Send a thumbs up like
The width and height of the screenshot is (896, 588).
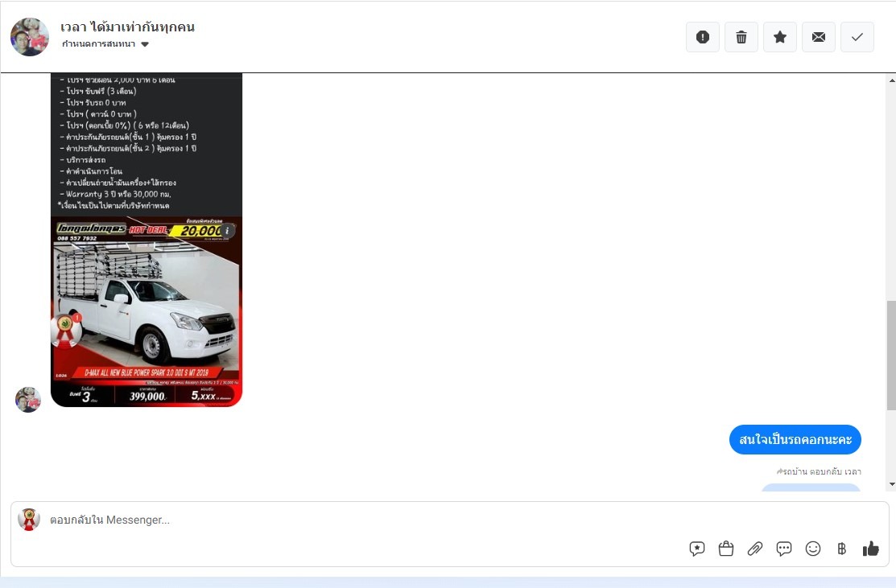point(871,549)
